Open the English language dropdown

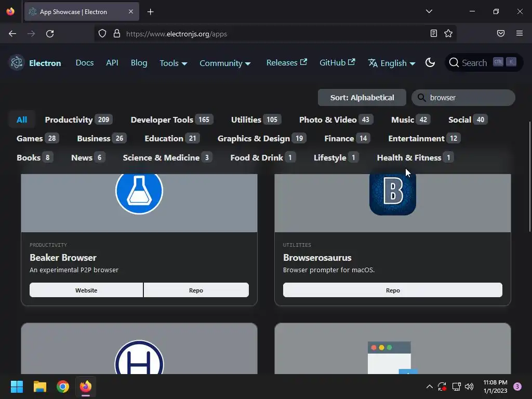point(392,63)
